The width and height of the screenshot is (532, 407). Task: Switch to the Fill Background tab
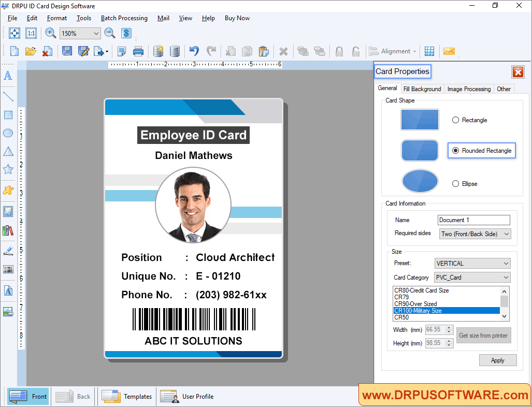click(422, 89)
